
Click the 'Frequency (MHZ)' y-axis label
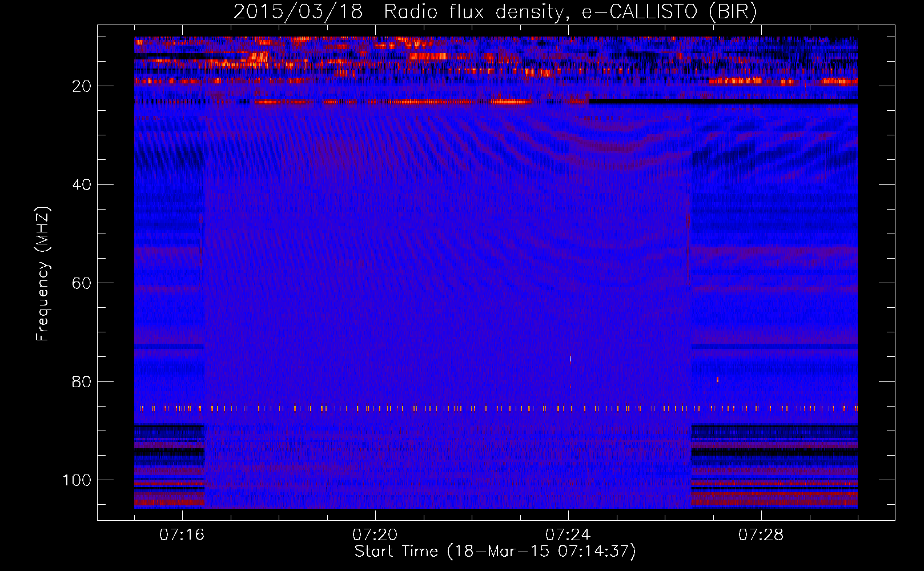[x=43, y=274]
